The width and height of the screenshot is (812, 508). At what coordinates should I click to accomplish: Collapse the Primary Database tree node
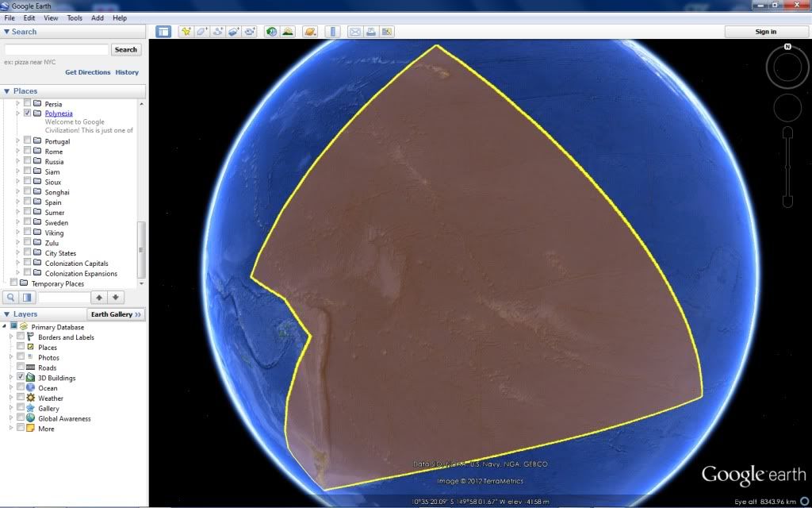(x=5, y=326)
